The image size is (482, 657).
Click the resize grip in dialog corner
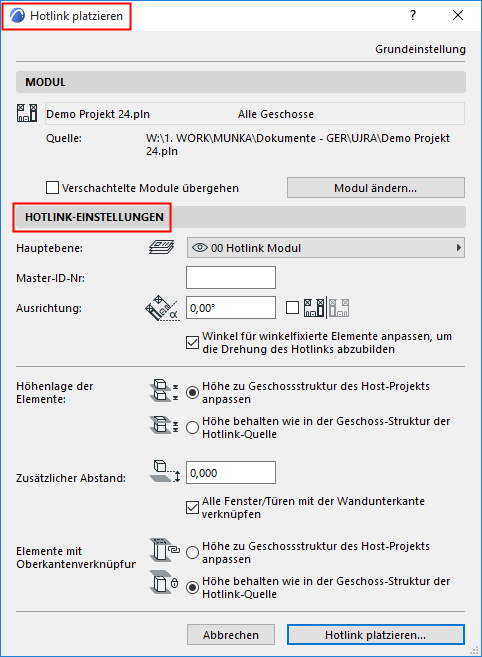tap(474, 650)
